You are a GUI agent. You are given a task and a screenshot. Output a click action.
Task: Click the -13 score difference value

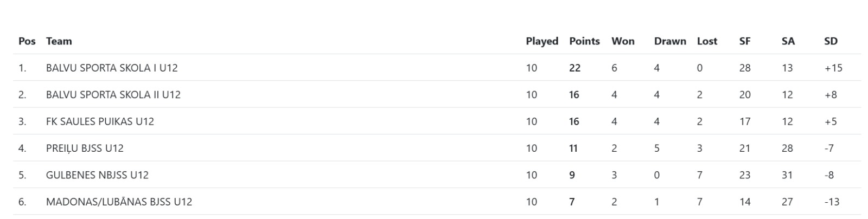pos(831,202)
